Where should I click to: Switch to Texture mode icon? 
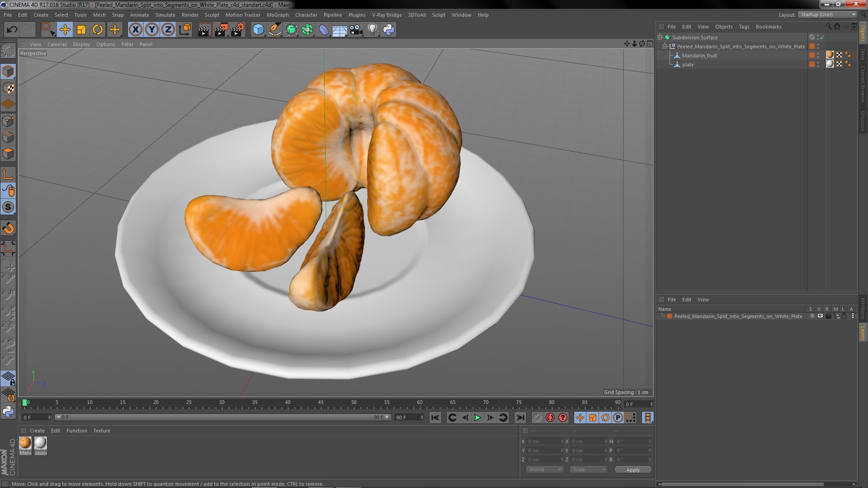[8, 88]
